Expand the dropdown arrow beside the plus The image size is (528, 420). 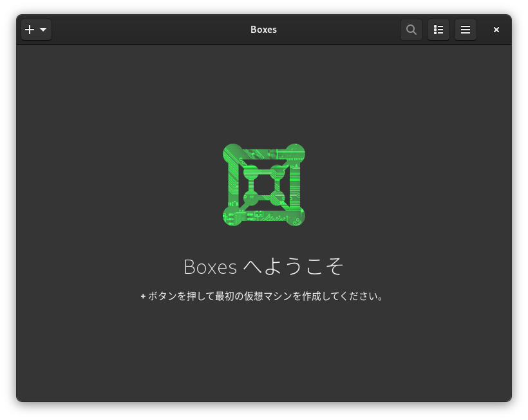tap(43, 30)
